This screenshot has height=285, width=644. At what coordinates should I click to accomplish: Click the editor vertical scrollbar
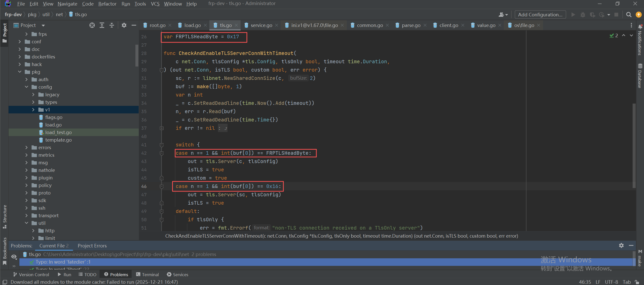(634, 146)
